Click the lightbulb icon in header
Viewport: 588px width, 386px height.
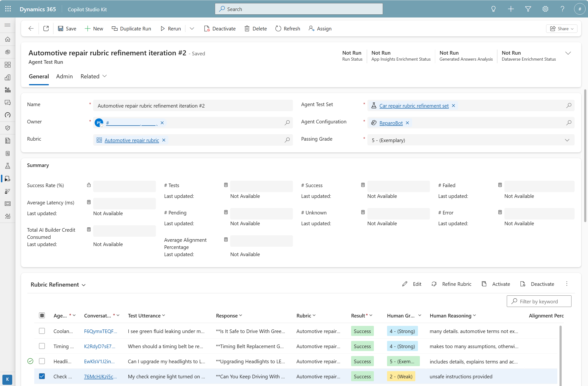point(493,9)
